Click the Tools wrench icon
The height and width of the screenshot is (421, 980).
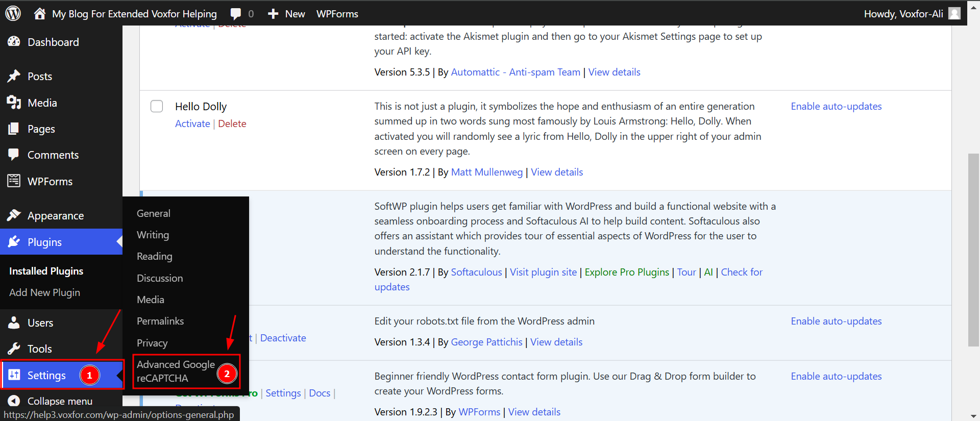tap(14, 349)
